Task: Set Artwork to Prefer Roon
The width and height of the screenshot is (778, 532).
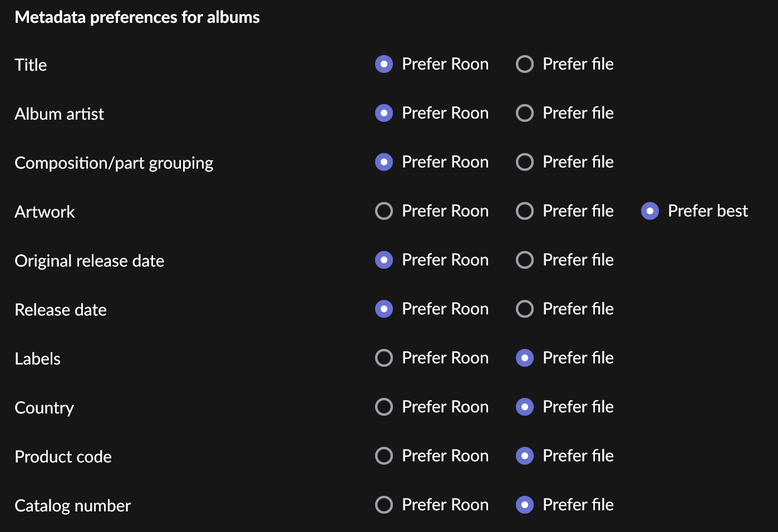Action: [x=384, y=211]
